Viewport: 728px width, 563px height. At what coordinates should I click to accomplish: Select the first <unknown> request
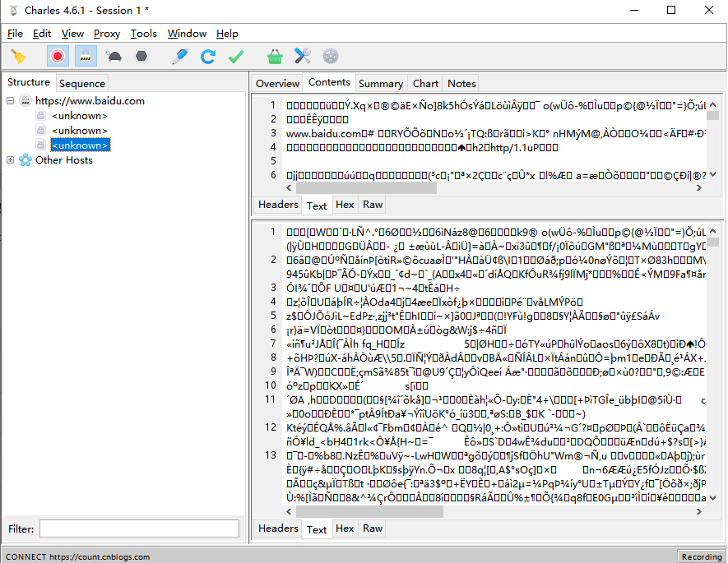[x=80, y=115]
